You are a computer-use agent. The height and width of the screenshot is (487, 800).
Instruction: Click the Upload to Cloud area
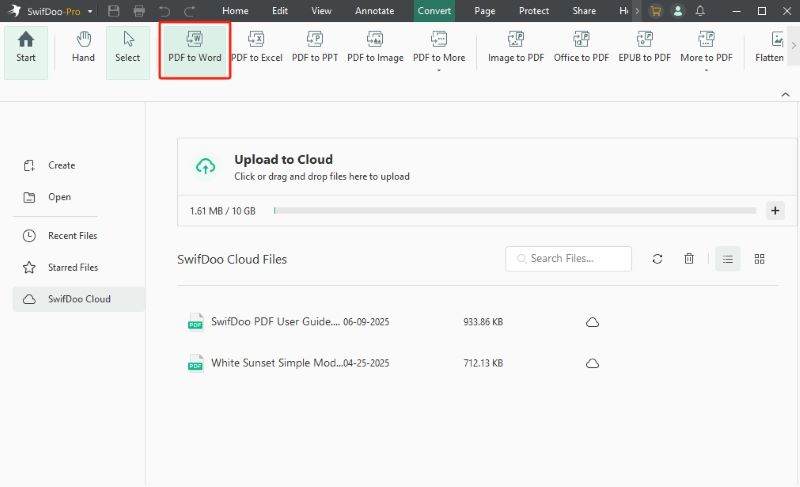pyautogui.click(x=487, y=167)
